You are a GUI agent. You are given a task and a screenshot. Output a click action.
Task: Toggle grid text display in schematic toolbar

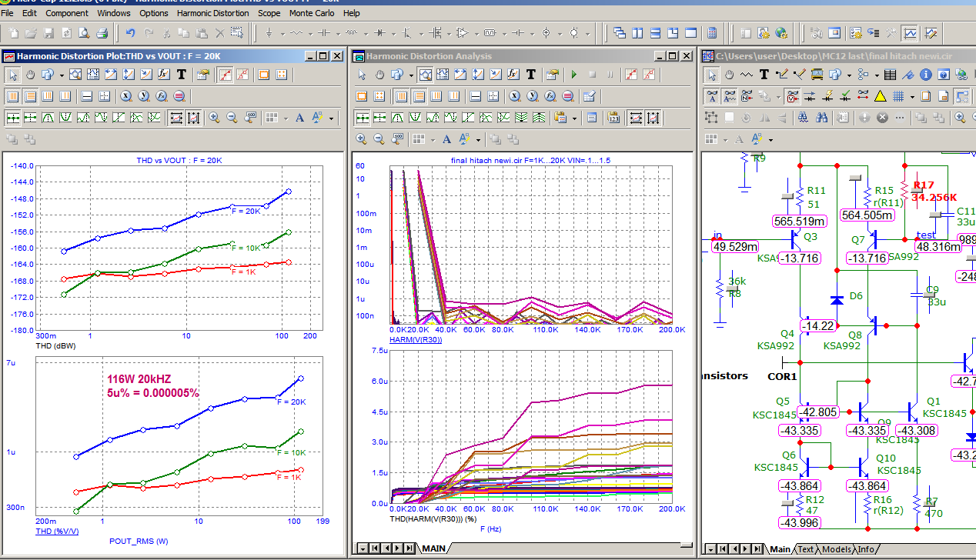(713, 96)
